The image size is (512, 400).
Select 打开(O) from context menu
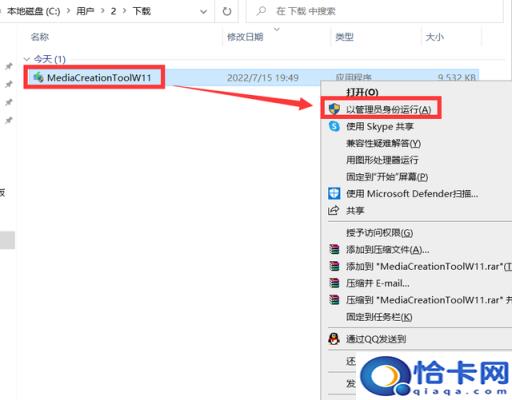[362, 92]
